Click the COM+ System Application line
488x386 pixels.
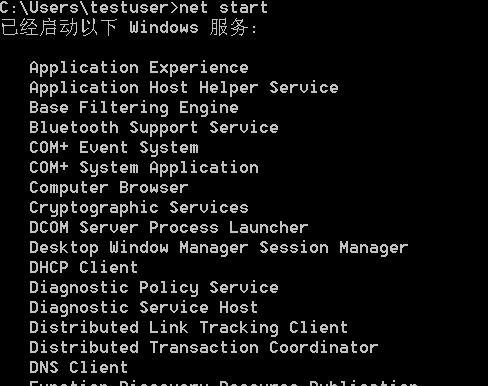click(x=144, y=168)
